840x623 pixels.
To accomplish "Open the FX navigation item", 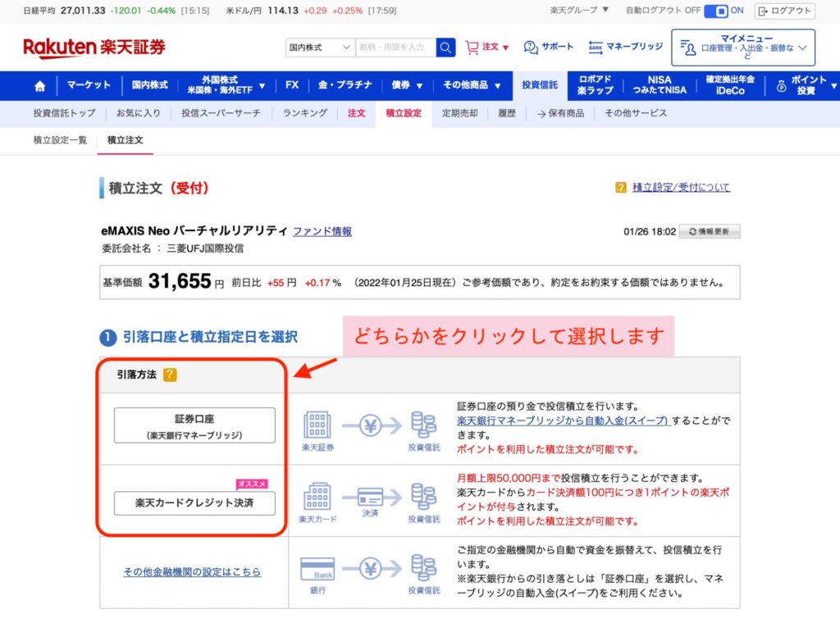I will coord(292,85).
